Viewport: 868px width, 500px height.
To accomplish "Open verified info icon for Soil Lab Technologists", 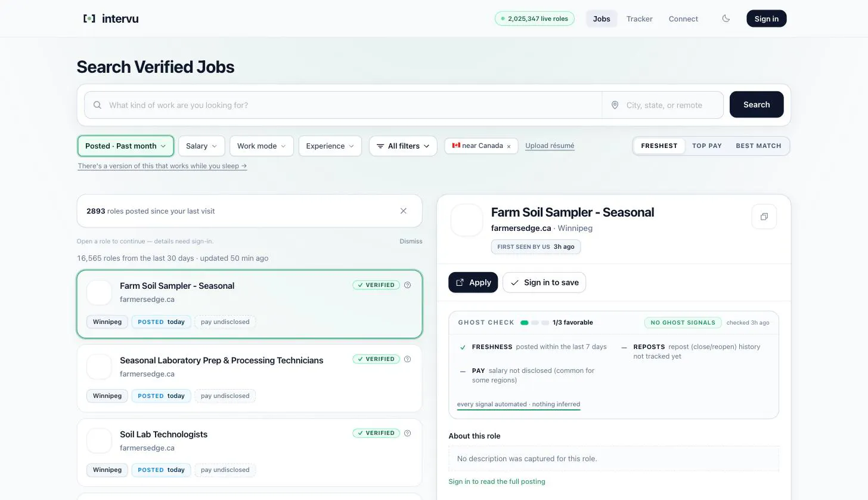I will [x=408, y=433].
